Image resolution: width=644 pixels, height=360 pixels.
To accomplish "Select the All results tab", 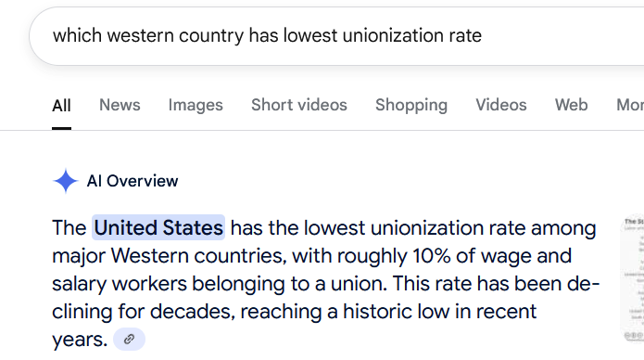I will pos(61,106).
